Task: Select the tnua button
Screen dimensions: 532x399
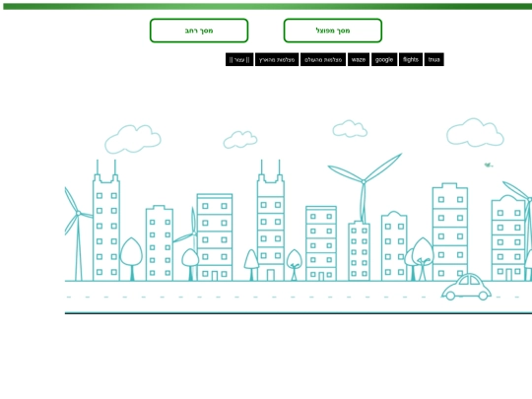Action: coord(433,60)
